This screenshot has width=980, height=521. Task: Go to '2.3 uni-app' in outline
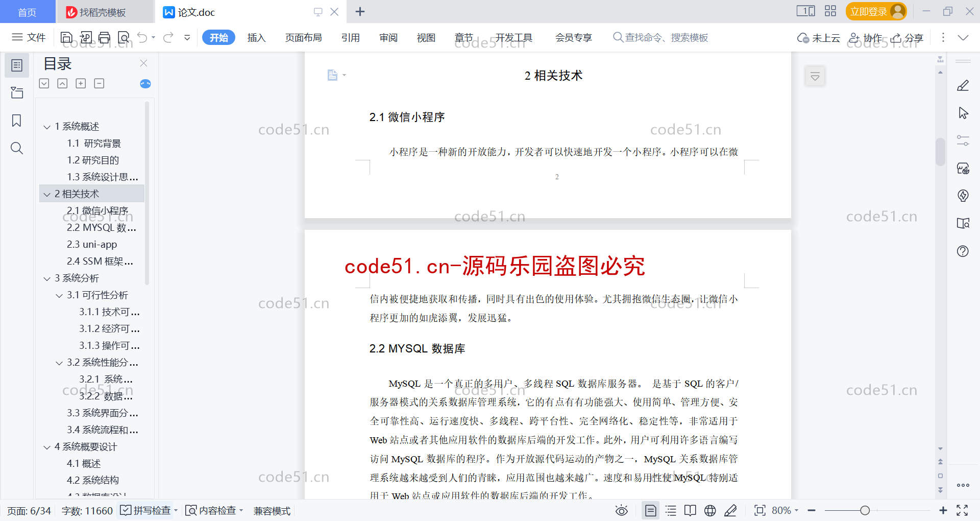92,245
